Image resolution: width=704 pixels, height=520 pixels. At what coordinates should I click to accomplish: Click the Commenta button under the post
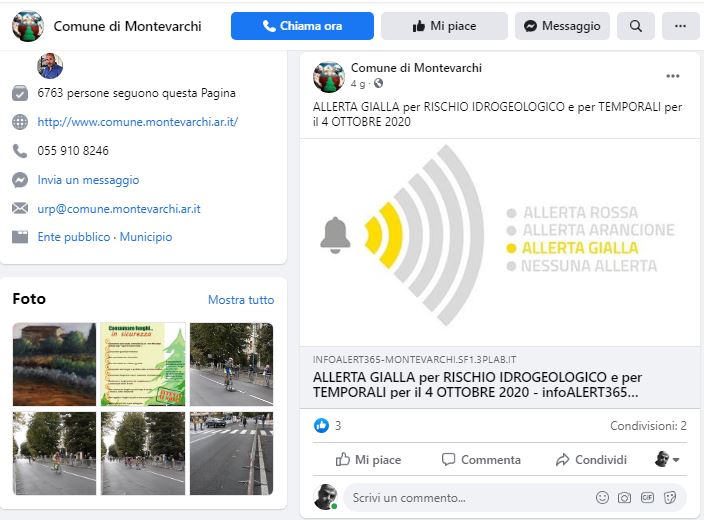pos(481,459)
